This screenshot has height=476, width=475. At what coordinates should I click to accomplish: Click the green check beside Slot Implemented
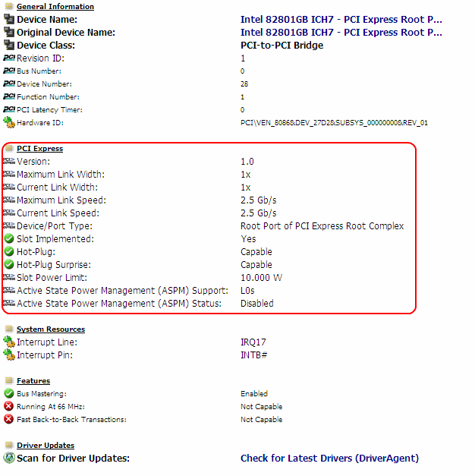[x=9, y=238]
